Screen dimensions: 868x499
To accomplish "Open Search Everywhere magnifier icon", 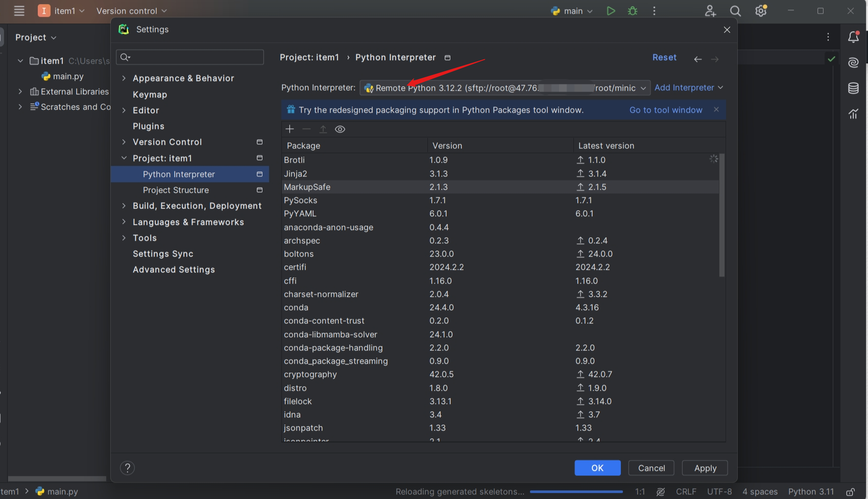I will point(735,11).
